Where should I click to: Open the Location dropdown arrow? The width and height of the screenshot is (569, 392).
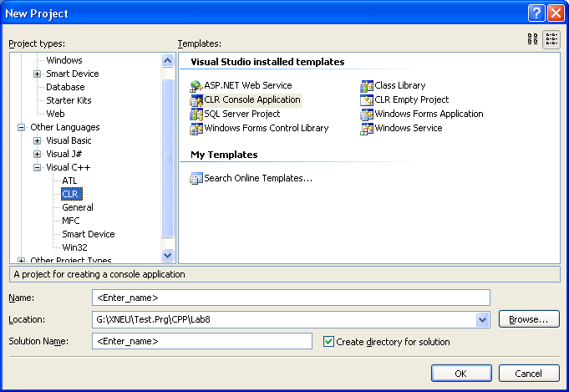[x=482, y=320]
